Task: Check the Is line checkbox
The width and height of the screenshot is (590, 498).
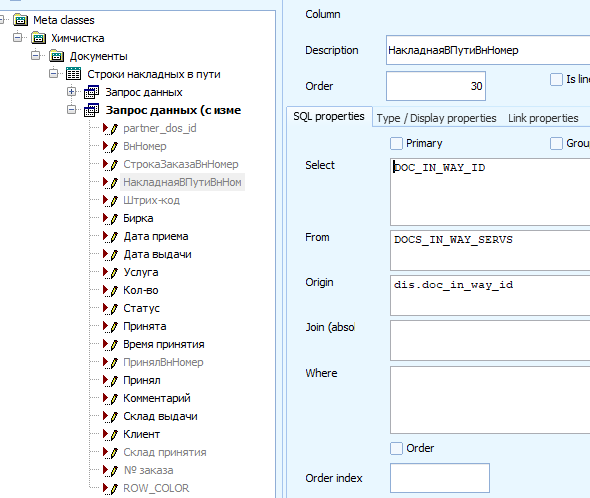Action: tap(556, 79)
